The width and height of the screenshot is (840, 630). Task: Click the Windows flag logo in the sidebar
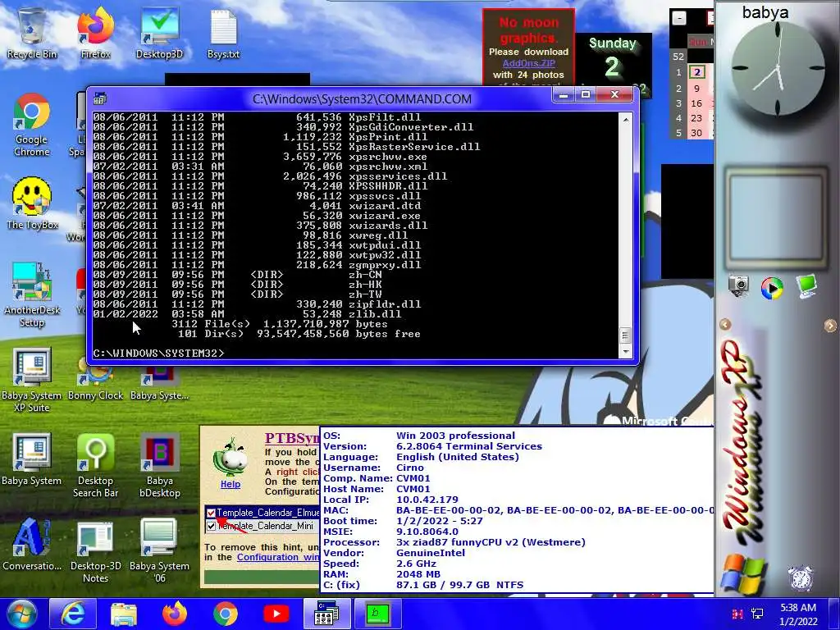click(x=742, y=575)
